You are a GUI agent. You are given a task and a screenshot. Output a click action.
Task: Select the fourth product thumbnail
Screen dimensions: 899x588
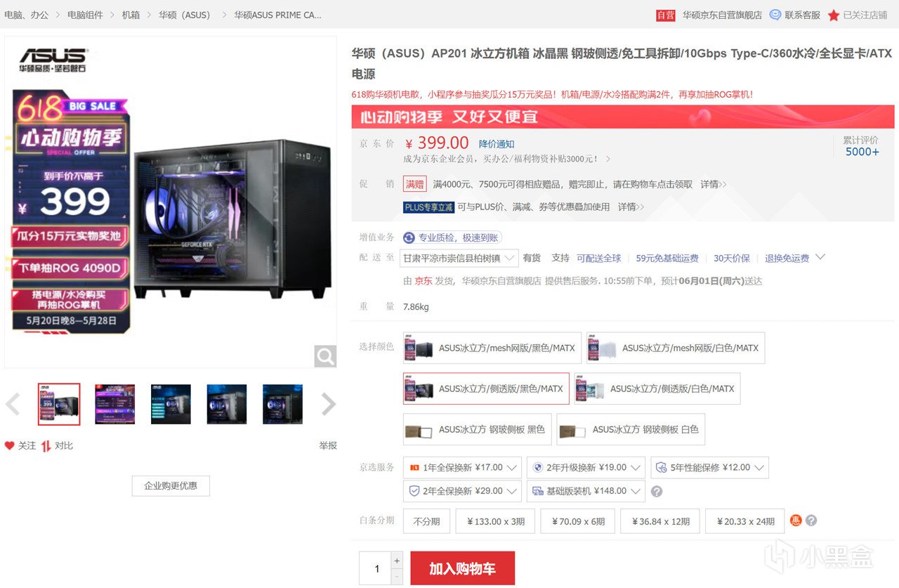227,404
